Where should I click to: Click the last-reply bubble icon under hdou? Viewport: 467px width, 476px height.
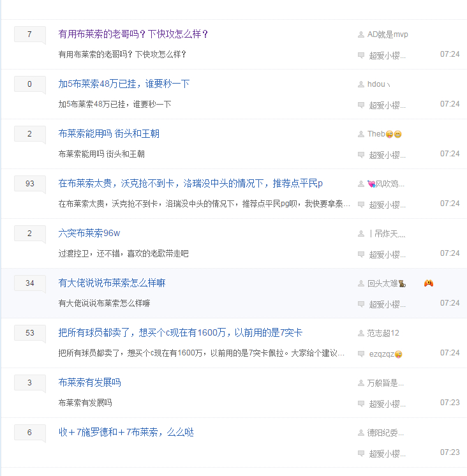click(x=361, y=105)
